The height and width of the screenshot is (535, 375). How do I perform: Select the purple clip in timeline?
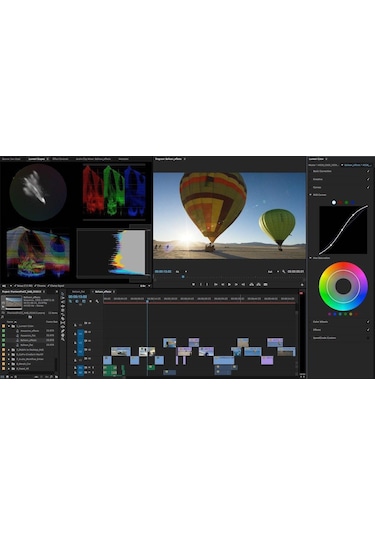click(x=267, y=360)
